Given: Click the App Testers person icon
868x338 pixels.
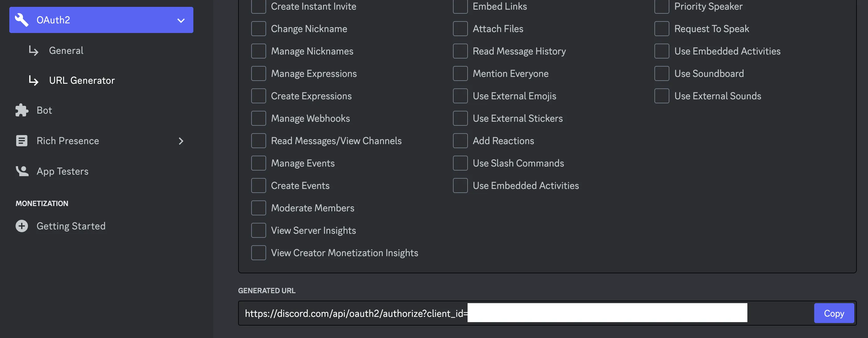Looking at the screenshot, I should [x=22, y=171].
